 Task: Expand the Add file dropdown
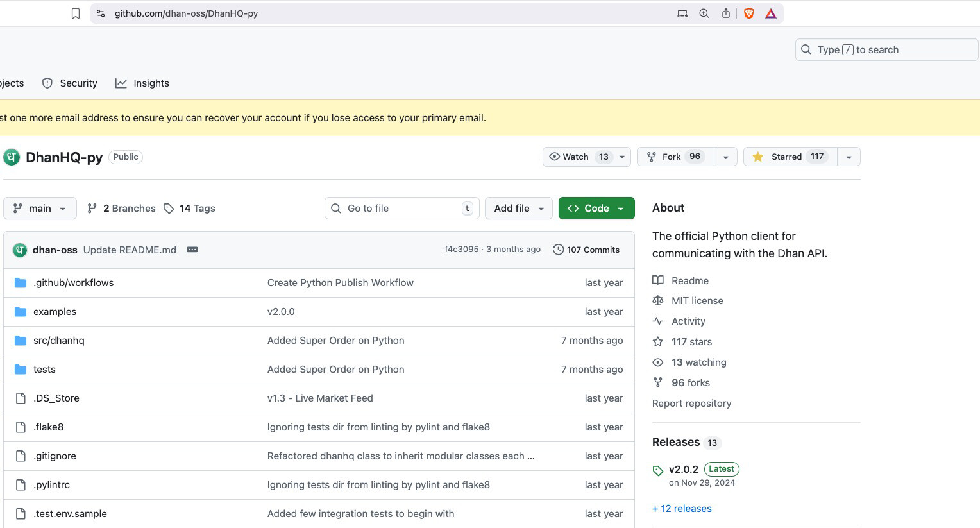(518, 209)
